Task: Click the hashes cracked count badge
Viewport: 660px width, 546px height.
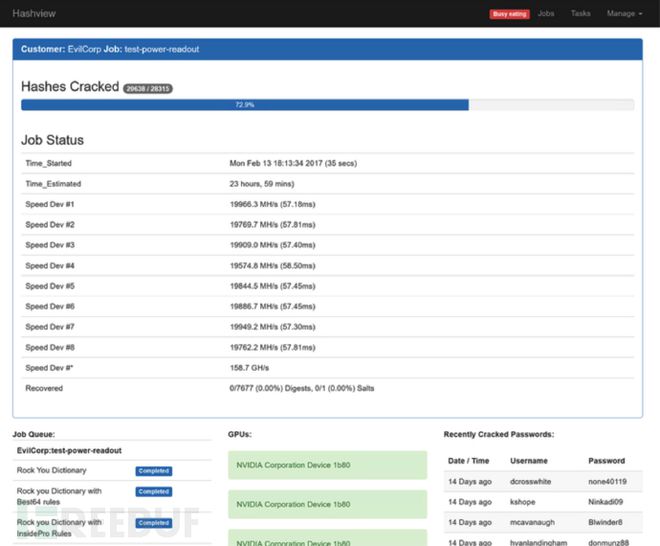Action: point(148,88)
